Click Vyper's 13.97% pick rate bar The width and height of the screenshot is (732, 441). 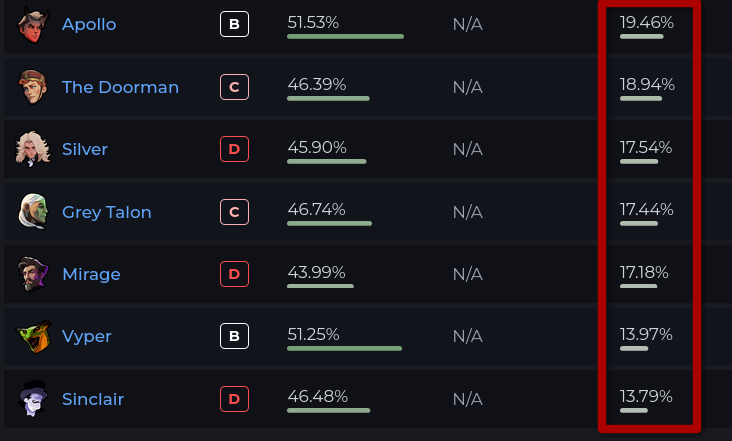click(x=634, y=348)
